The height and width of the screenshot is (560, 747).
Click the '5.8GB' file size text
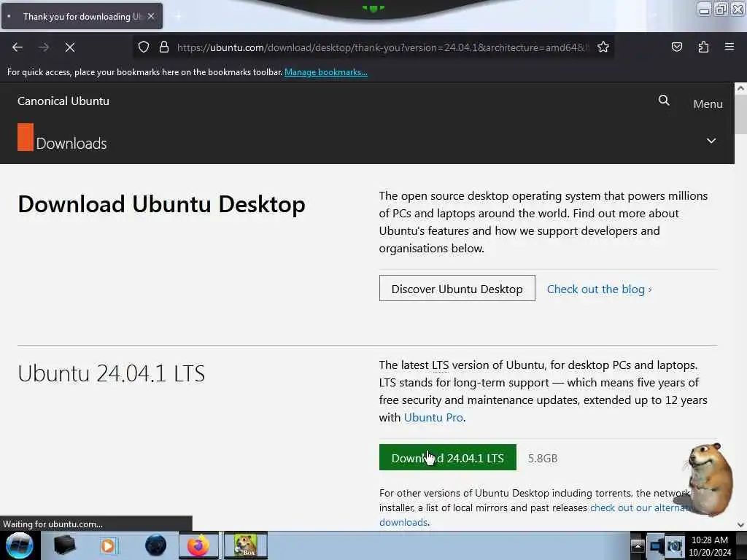tap(543, 458)
